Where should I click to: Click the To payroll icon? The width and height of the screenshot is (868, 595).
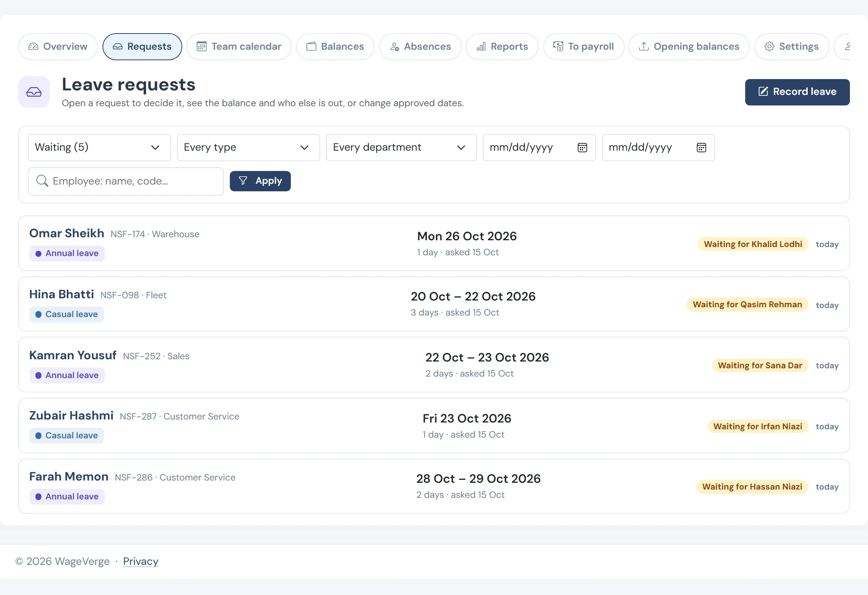[x=558, y=46]
